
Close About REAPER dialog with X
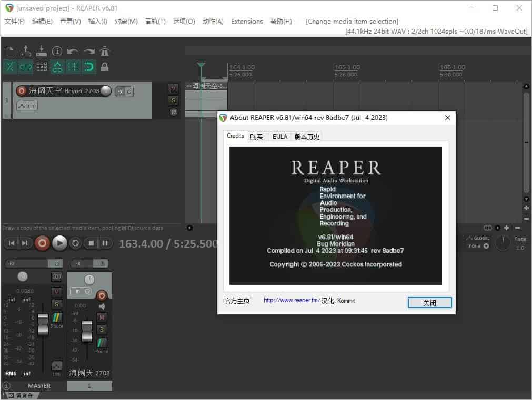(x=447, y=118)
